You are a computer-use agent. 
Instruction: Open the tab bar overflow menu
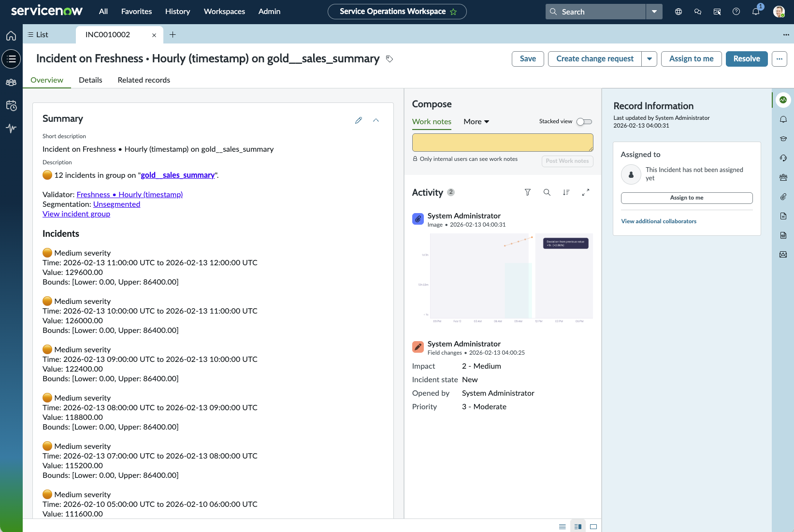coord(786,35)
